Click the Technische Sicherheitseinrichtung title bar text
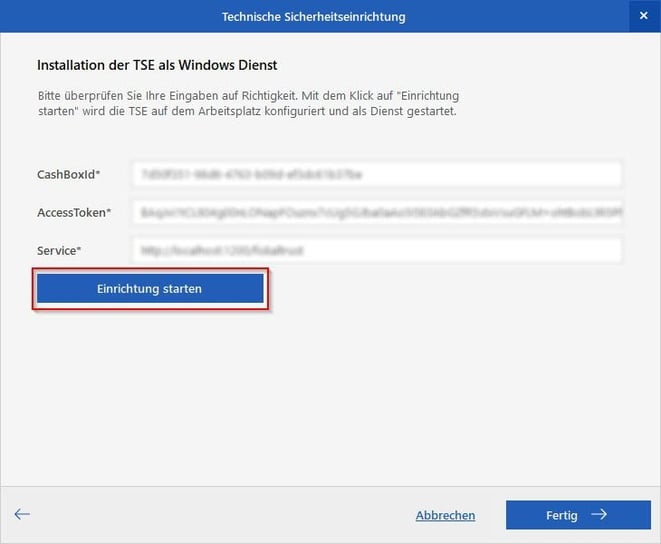This screenshot has height=544, width=661. coord(313,17)
